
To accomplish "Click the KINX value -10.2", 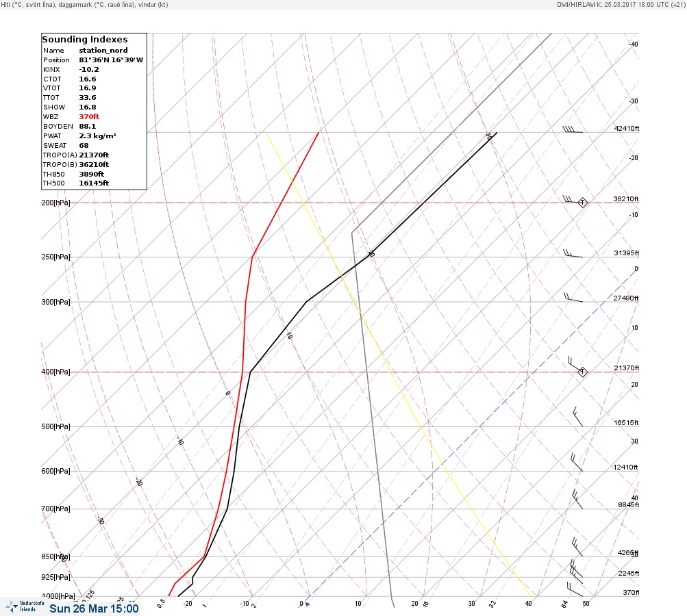I will pos(89,70).
